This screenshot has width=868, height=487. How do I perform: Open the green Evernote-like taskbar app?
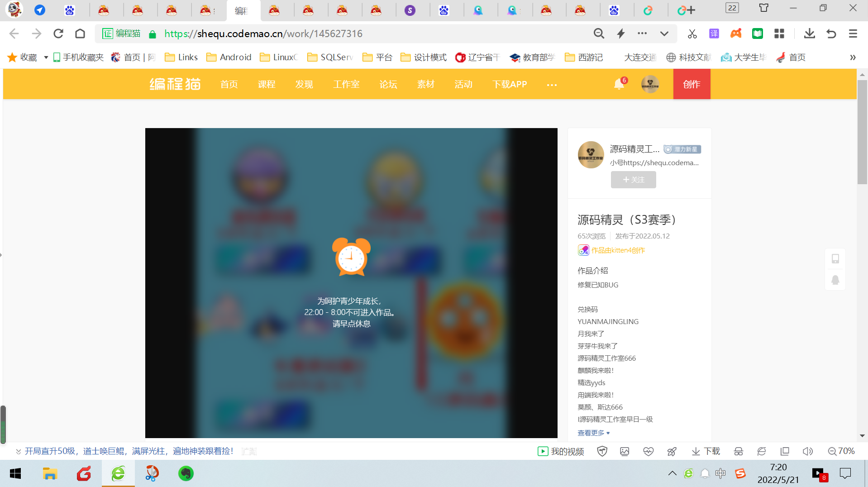pyautogui.click(x=186, y=474)
